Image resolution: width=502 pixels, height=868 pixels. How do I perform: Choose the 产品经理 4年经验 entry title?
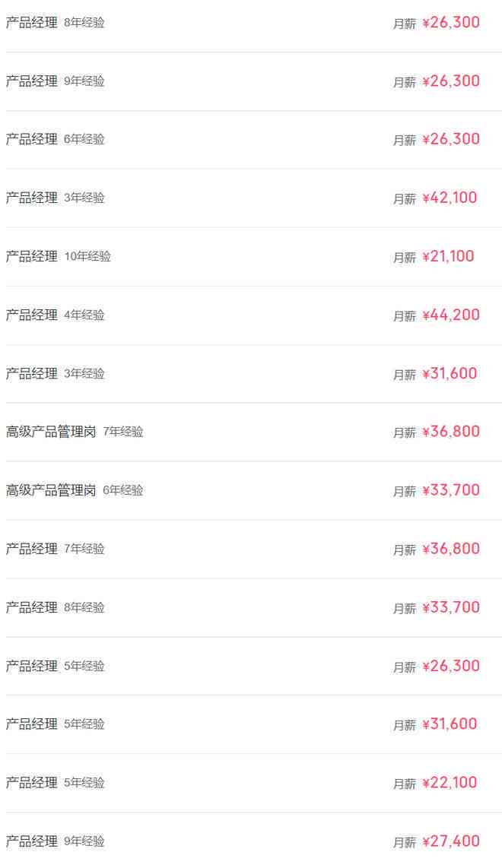coord(56,315)
